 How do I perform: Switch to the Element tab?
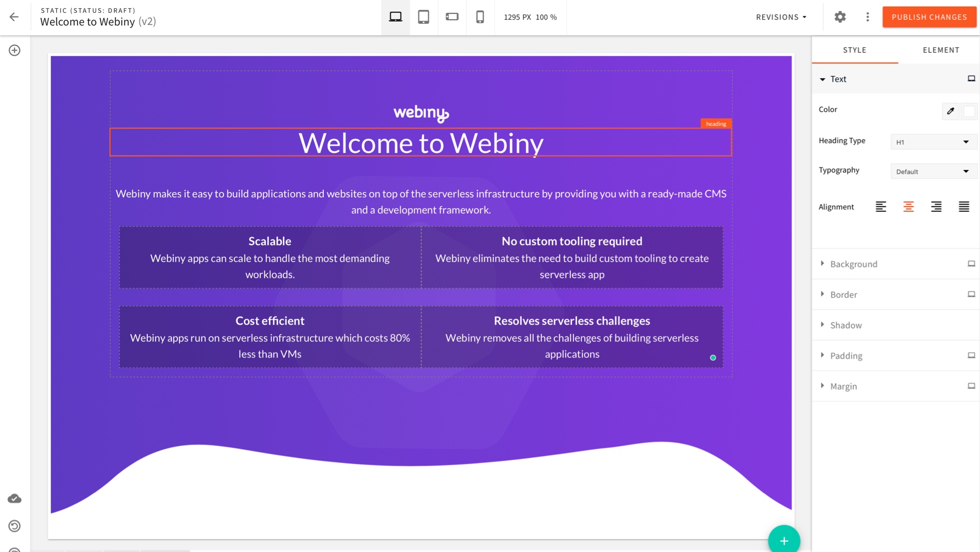click(941, 50)
